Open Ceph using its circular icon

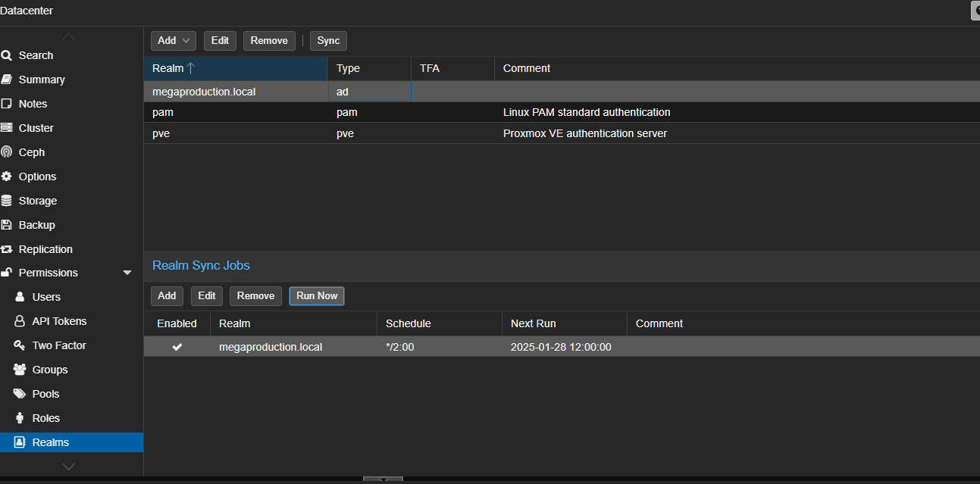point(6,152)
